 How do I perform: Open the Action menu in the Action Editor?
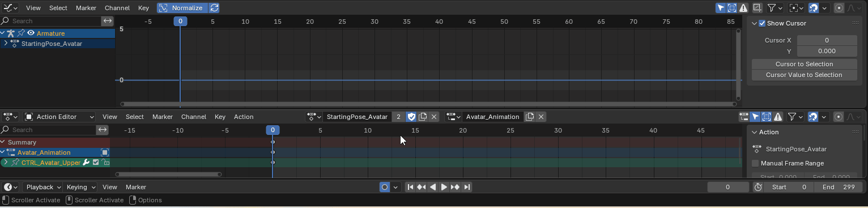pyautogui.click(x=244, y=117)
